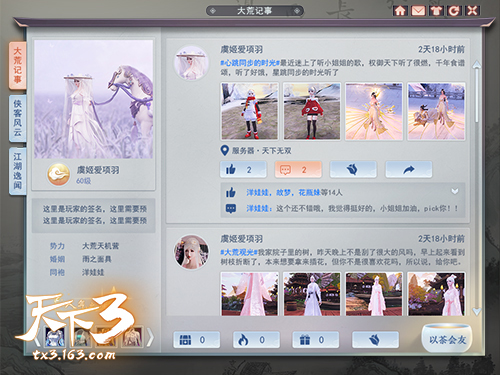The image size is (500, 375).
Task: Click first post timestamp 2天18小时前
Action: click(441, 49)
